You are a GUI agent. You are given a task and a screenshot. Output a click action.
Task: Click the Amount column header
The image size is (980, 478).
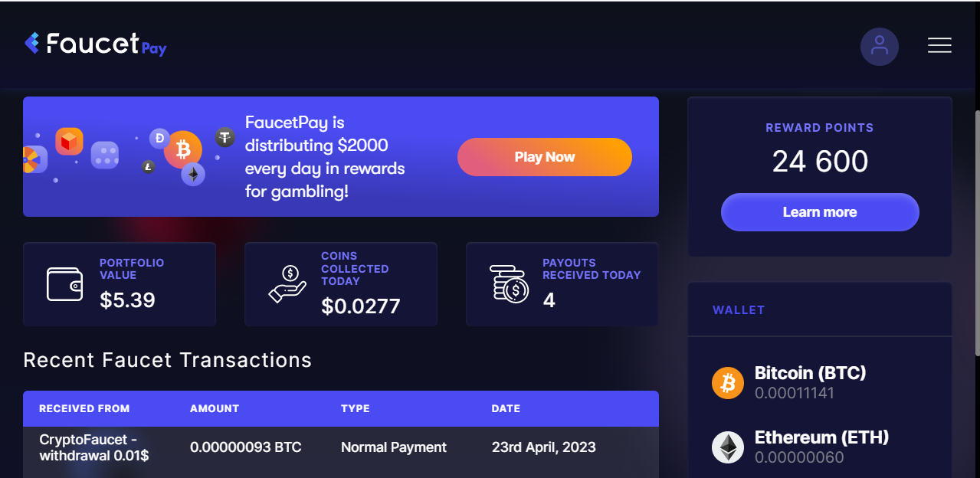215,409
